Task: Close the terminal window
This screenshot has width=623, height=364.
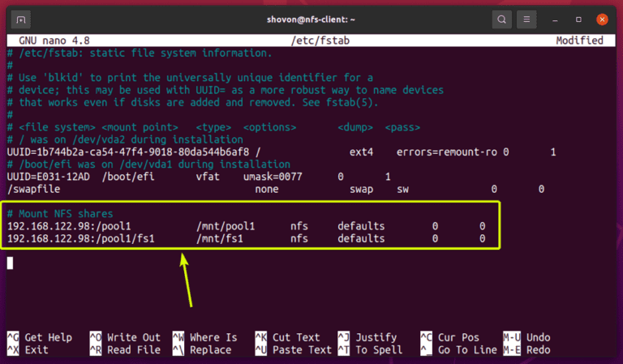Action: coord(603,18)
